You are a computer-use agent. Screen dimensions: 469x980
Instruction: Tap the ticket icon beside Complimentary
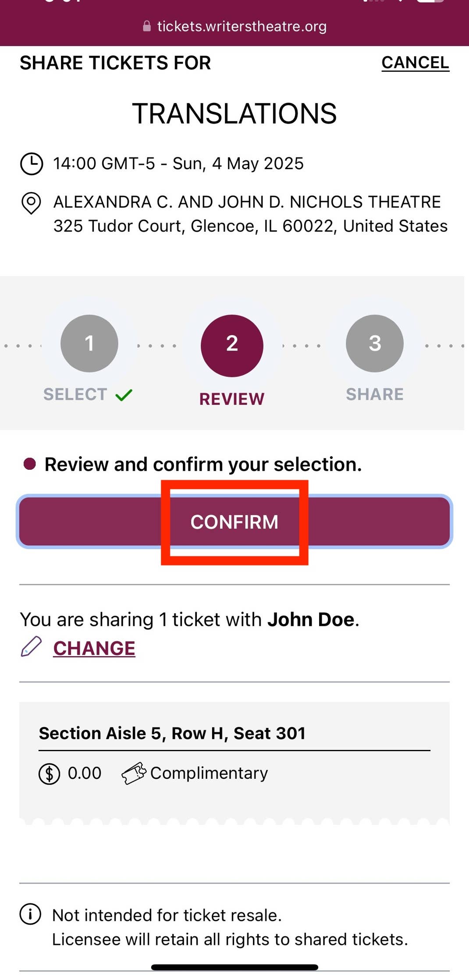[x=134, y=773]
